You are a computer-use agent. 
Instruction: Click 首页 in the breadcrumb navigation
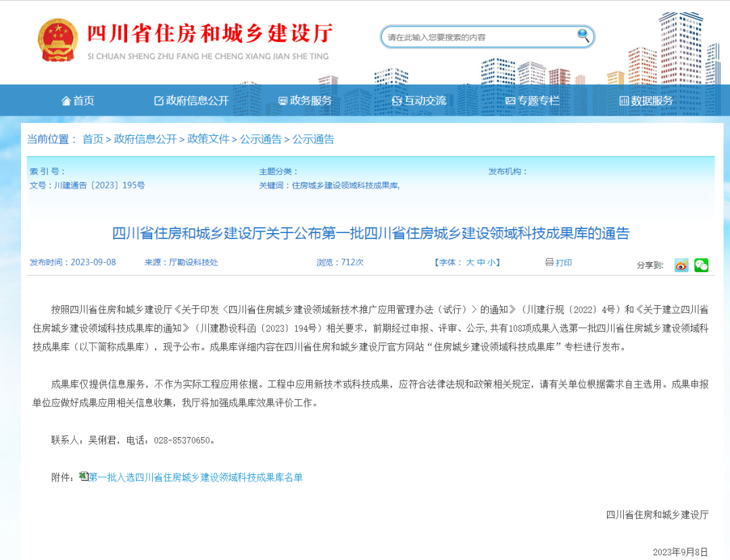[93, 140]
